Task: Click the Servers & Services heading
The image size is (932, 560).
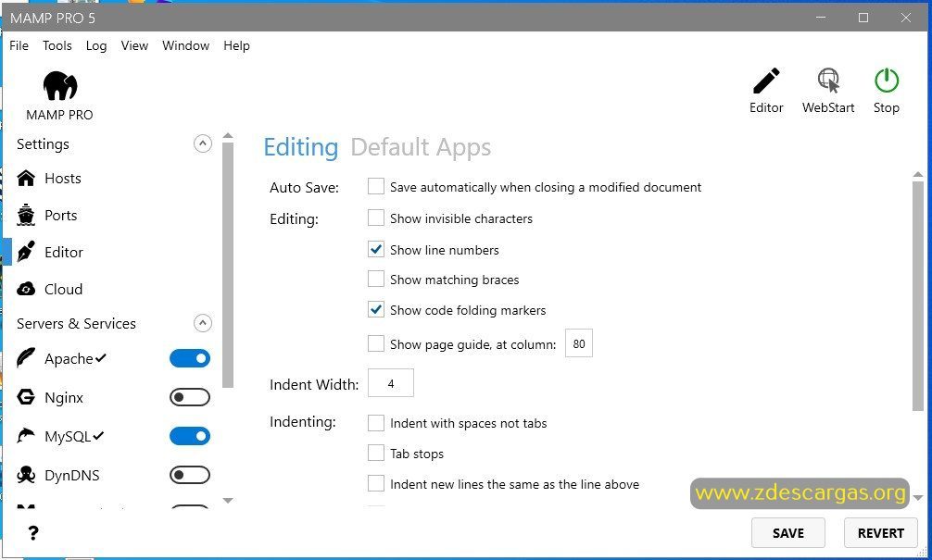Action: pos(76,323)
